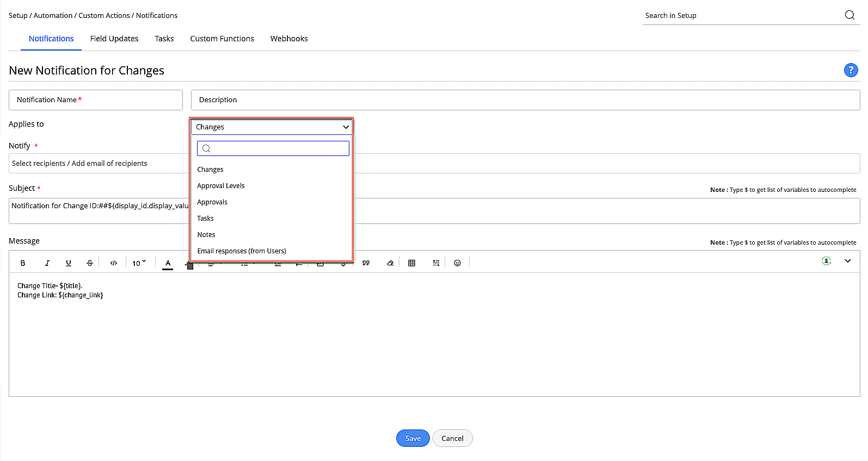Viewport: 868px width, 461px height.
Task: Insert a table using the grid icon
Action: pyautogui.click(x=412, y=263)
